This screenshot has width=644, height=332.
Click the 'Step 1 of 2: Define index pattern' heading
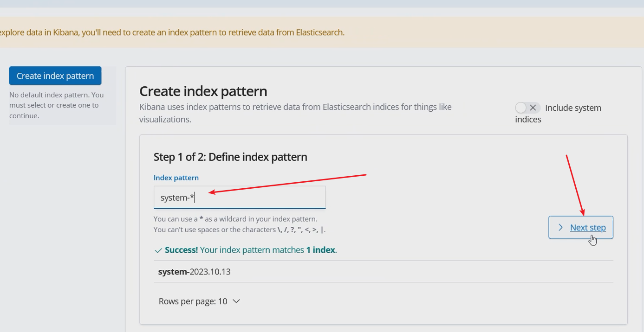tap(230, 157)
